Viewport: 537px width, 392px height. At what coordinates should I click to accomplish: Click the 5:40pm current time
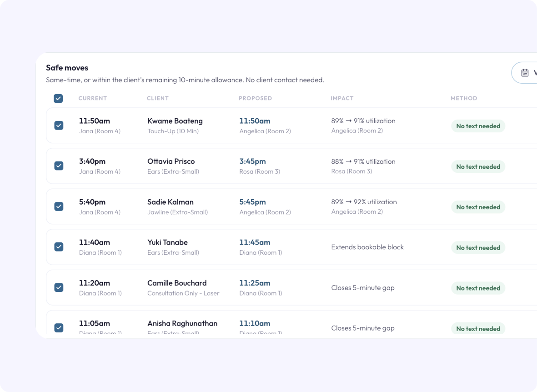pos(92,202)
